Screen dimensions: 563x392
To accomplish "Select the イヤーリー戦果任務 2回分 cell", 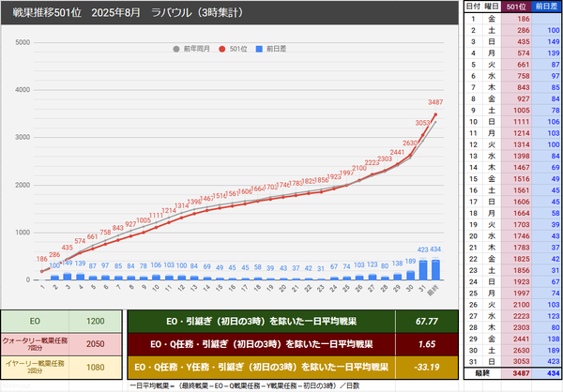I will click(35, 368).
